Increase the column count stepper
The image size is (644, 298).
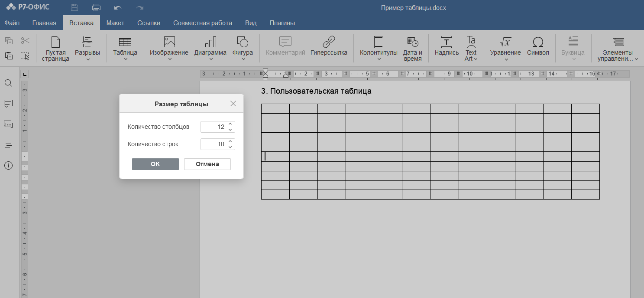pos(230,124)
